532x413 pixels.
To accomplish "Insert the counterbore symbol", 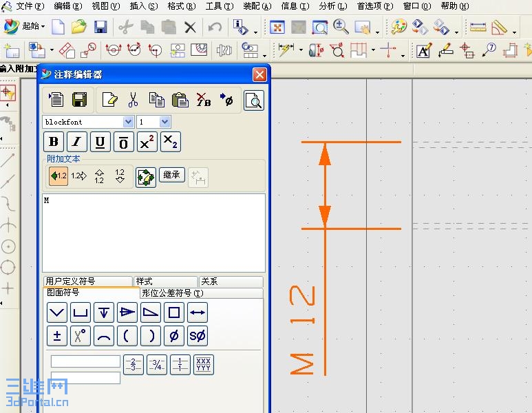I will coord(81,313).
